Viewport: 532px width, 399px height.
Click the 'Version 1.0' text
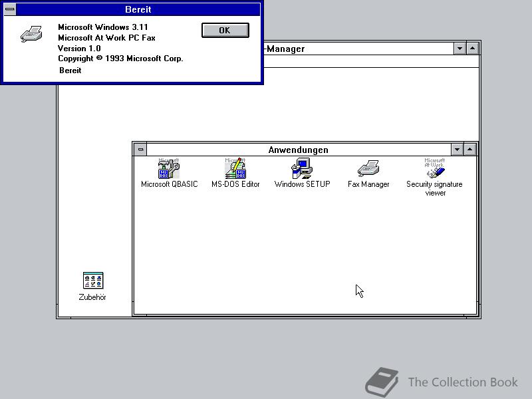point(79,48)
